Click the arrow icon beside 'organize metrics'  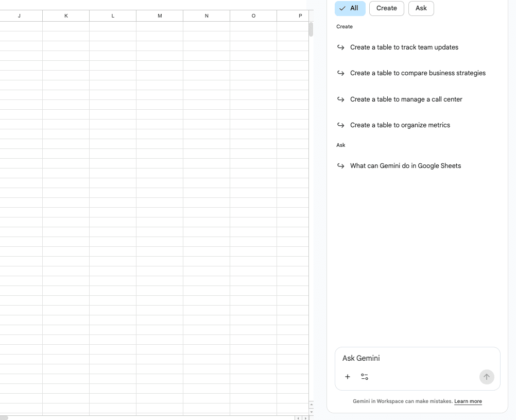point(340,125)
